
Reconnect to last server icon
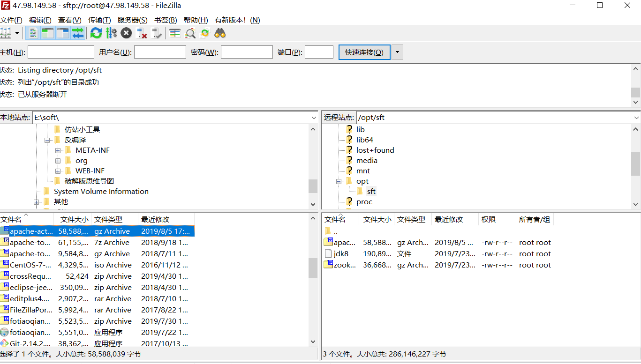[157, 33]
